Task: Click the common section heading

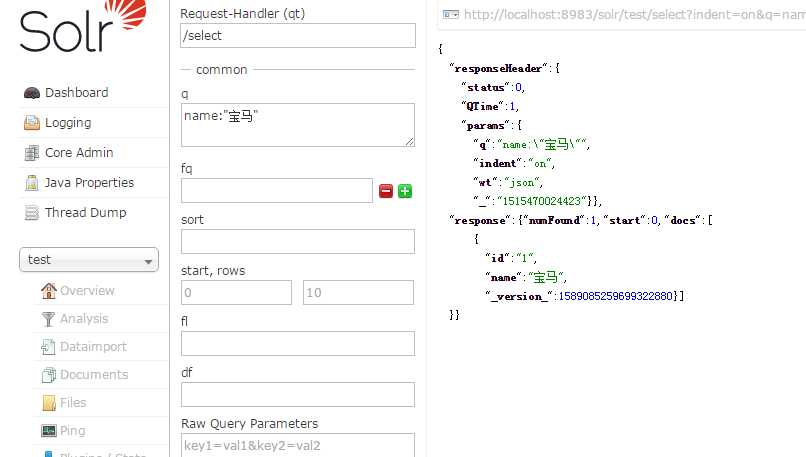Action: (222, 69)
